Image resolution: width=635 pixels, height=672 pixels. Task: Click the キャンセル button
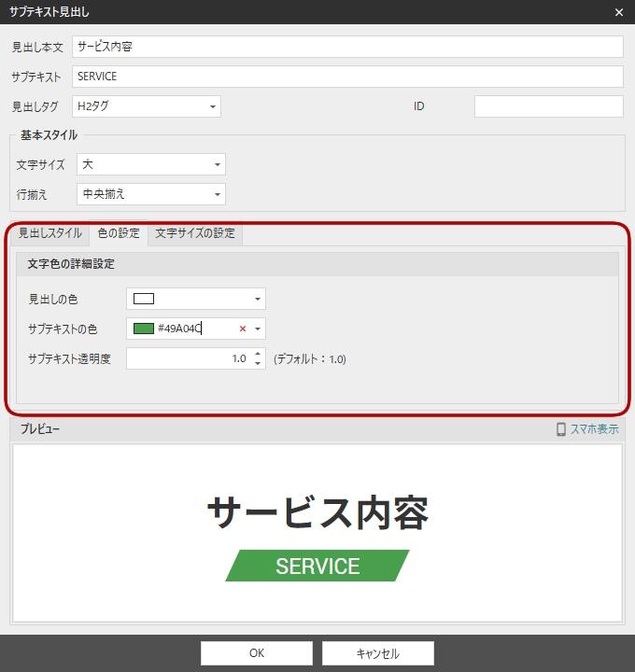pyautogui.click(x=378, y=653)
